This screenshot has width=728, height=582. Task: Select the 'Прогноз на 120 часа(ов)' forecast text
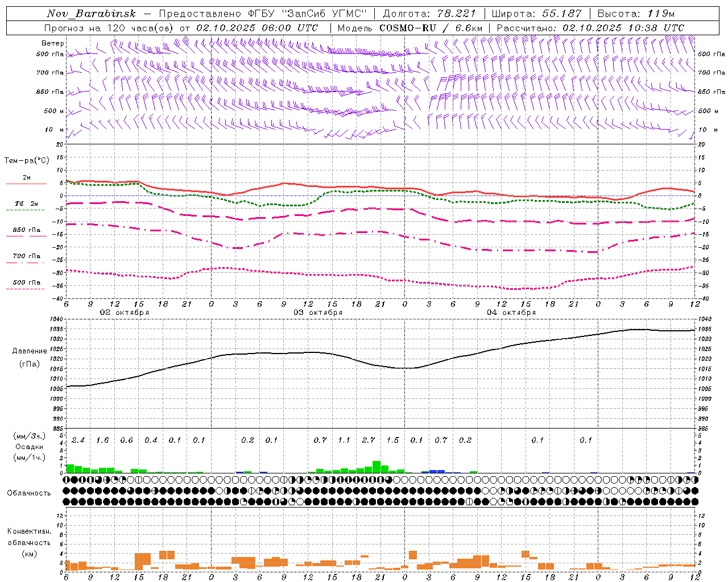[109, 28]
